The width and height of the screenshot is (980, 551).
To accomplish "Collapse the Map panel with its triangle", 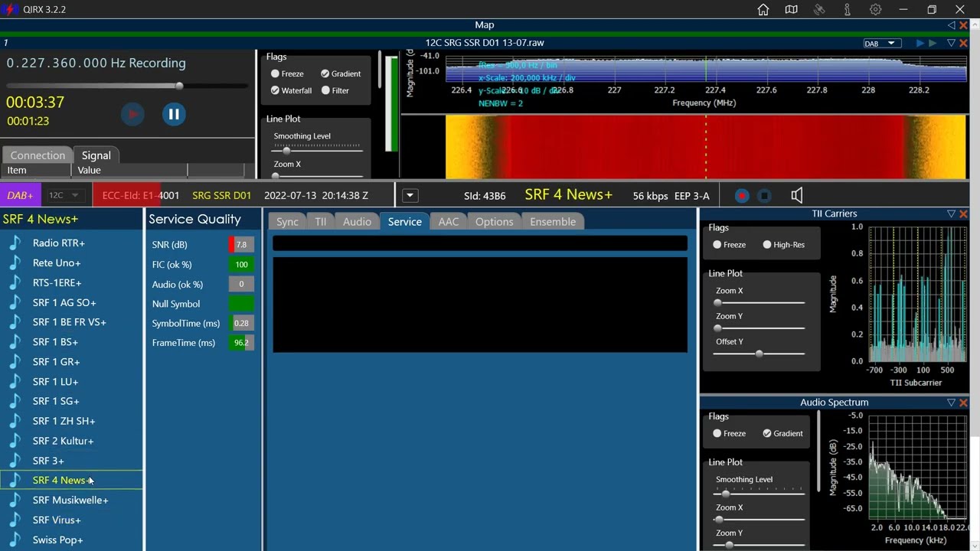I will pyautogui.click(x=952, y=25).
